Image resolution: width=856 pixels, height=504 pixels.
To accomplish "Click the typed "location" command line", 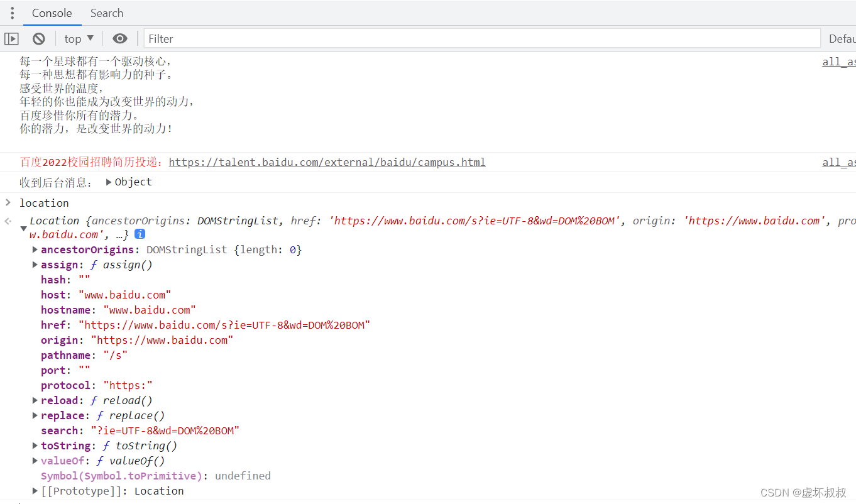I will pos(44,203).
